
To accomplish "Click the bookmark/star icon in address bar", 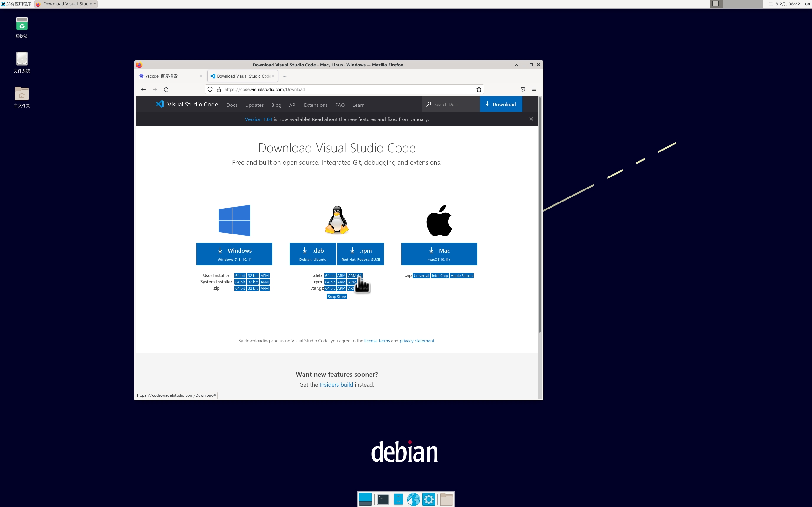I will [x=479, y=89].
